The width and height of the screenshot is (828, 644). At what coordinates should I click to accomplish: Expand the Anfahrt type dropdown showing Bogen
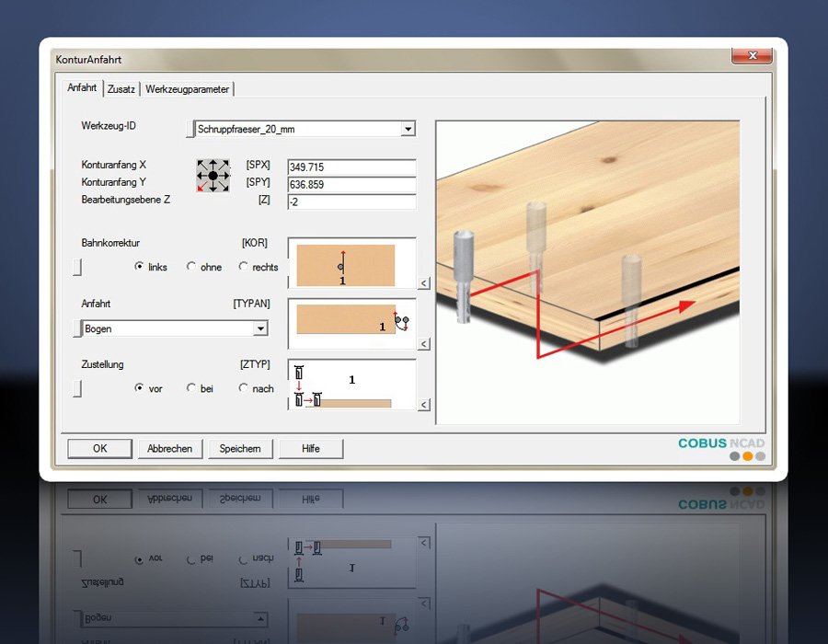[260, 328]
